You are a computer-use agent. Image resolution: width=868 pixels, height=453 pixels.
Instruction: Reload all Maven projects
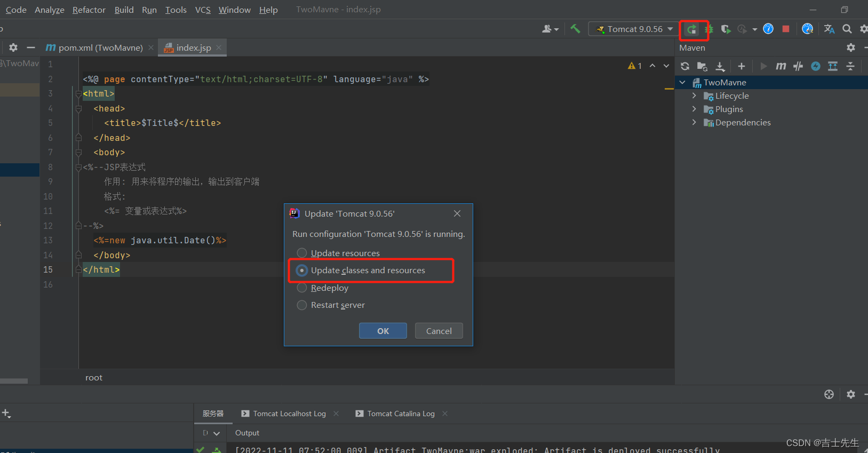(685, 66)
